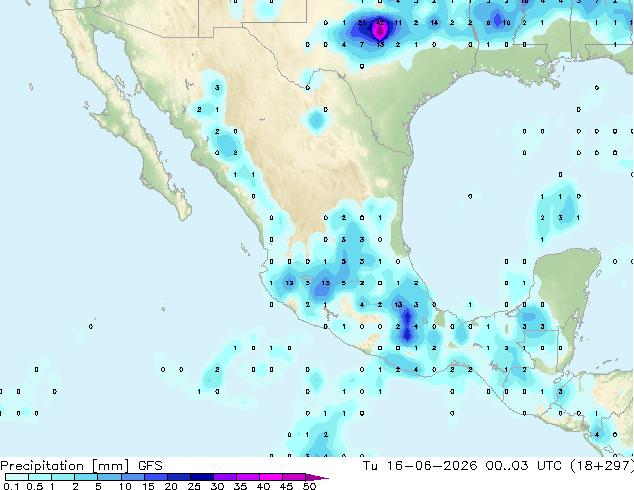The width and height of the screenshot is (634, 490).
Task: Click the 45–50 mm legend color swatch
Action: (294, 477)
